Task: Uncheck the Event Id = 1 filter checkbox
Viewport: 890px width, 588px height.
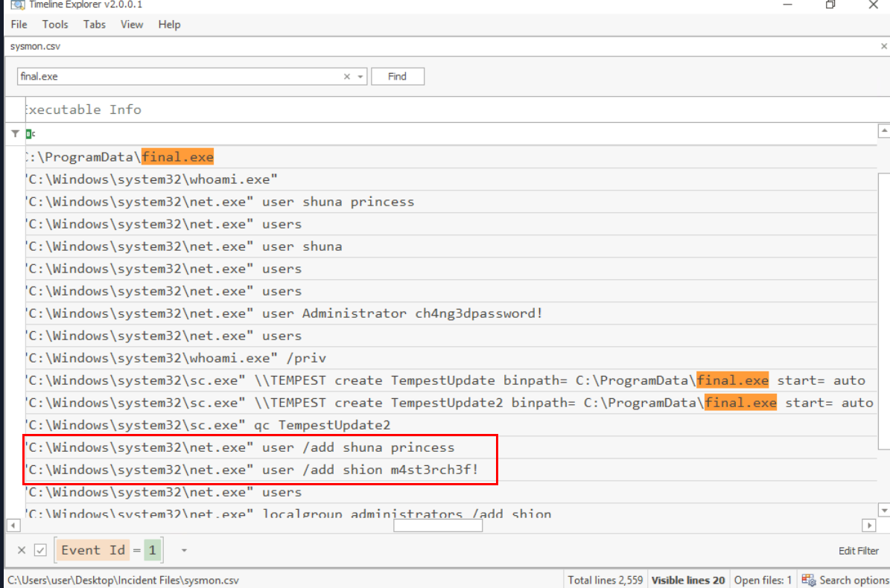Action: [41, 550]
